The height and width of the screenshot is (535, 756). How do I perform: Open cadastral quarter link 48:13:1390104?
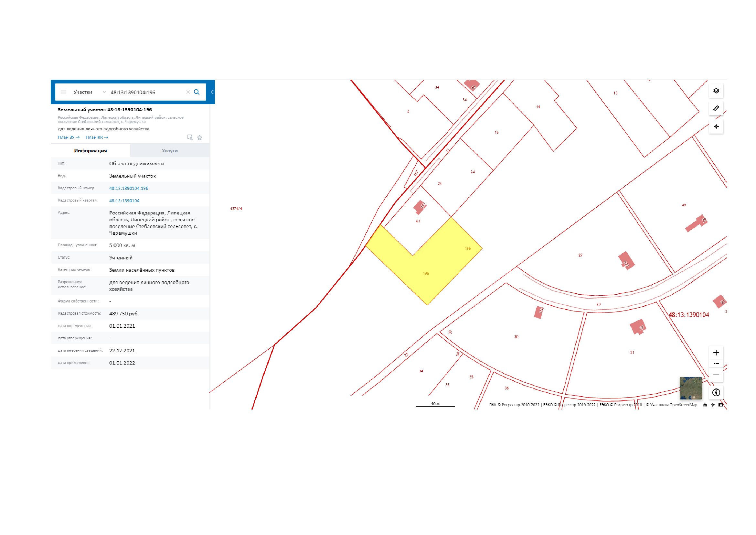[124, 201]
